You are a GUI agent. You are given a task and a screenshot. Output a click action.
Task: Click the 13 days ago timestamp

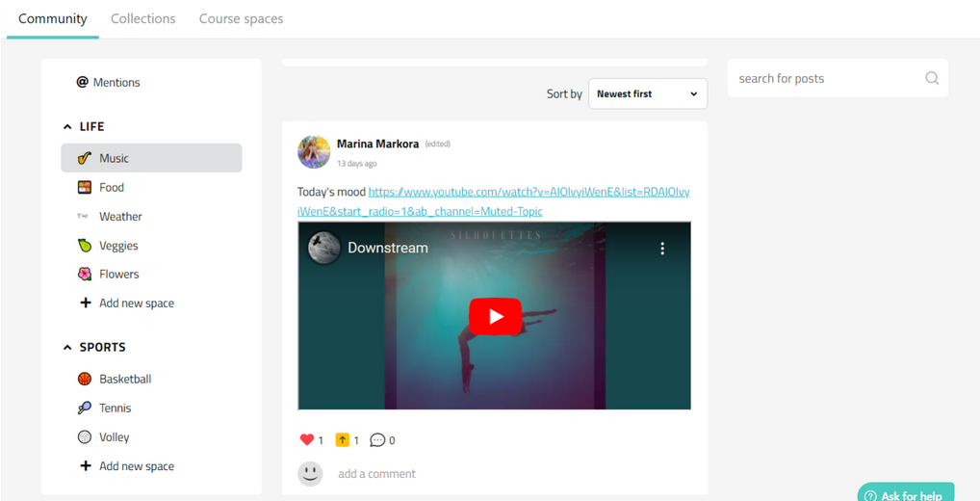pyautogui.click(x=357, y=163)
